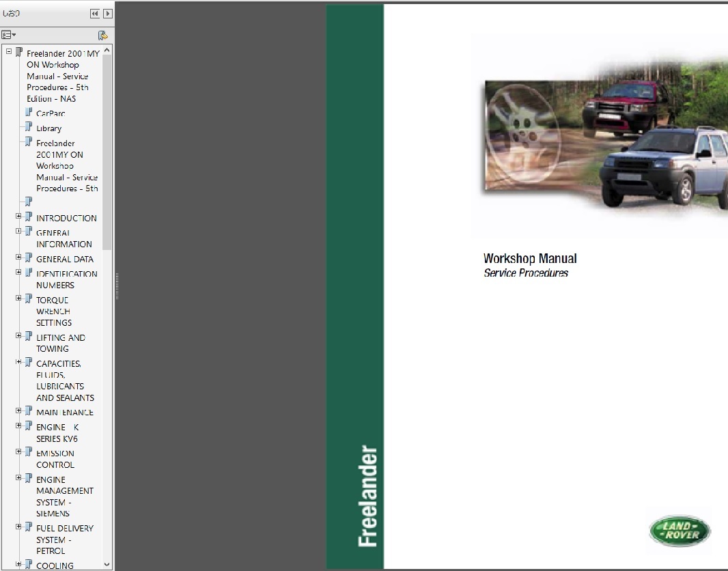Click the Workshop Manual title text

tap(530, 259)
